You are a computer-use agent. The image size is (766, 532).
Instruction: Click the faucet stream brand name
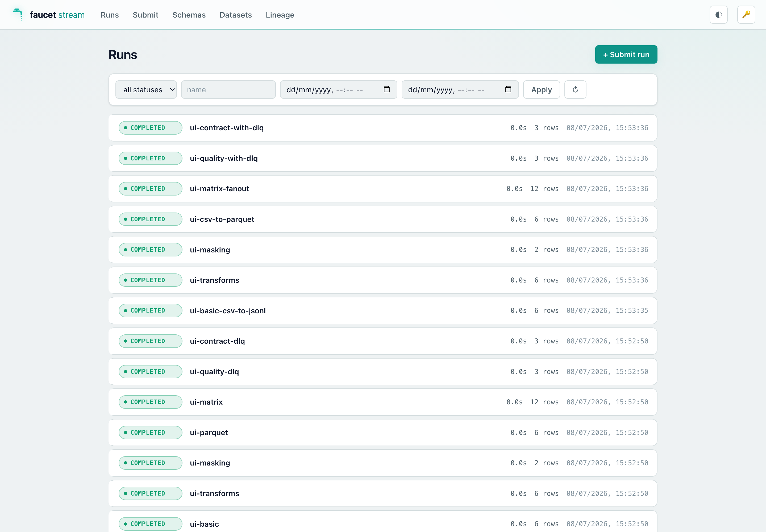(x=57, y=15)
